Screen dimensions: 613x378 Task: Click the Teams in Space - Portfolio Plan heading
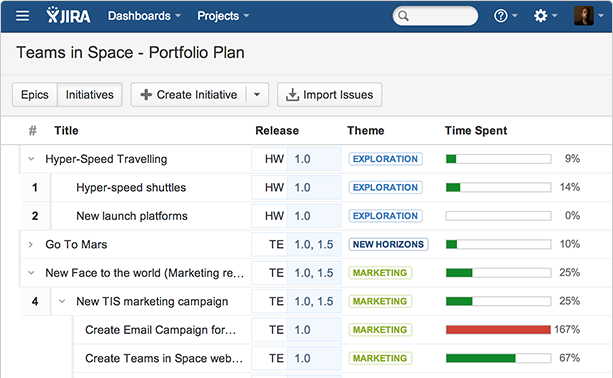pos(130,53)
